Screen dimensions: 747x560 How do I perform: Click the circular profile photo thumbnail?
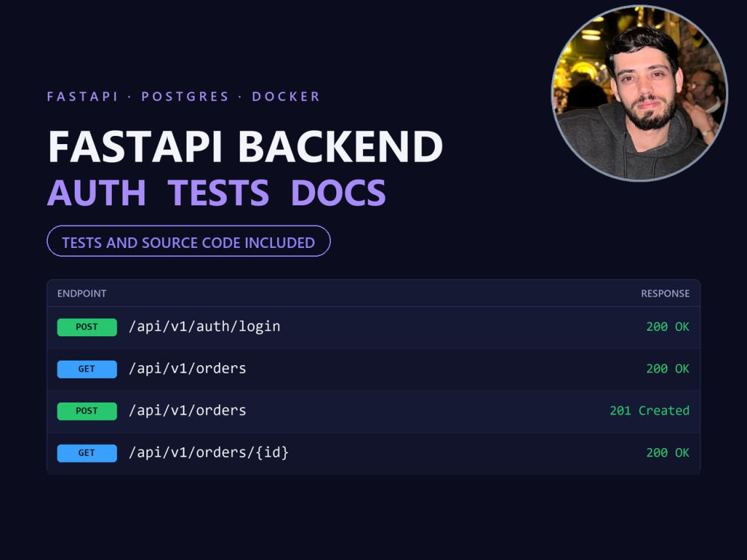pyautogui.click(x=639, y=93)
